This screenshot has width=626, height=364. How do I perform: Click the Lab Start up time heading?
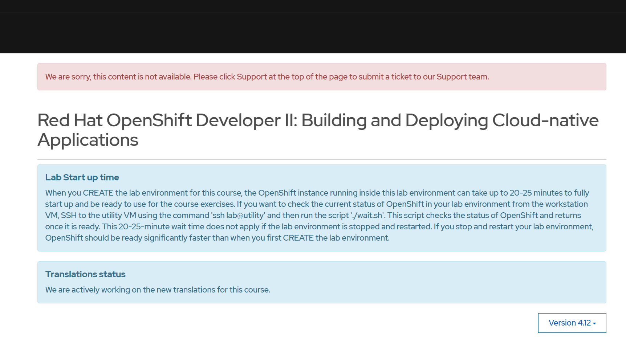82,177
